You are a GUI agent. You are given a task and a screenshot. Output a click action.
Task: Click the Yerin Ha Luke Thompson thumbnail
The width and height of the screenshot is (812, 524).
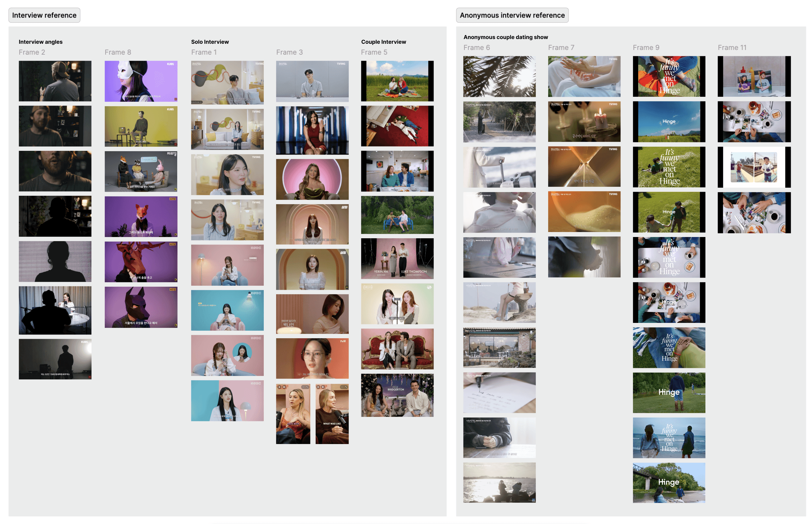[397, 258]
